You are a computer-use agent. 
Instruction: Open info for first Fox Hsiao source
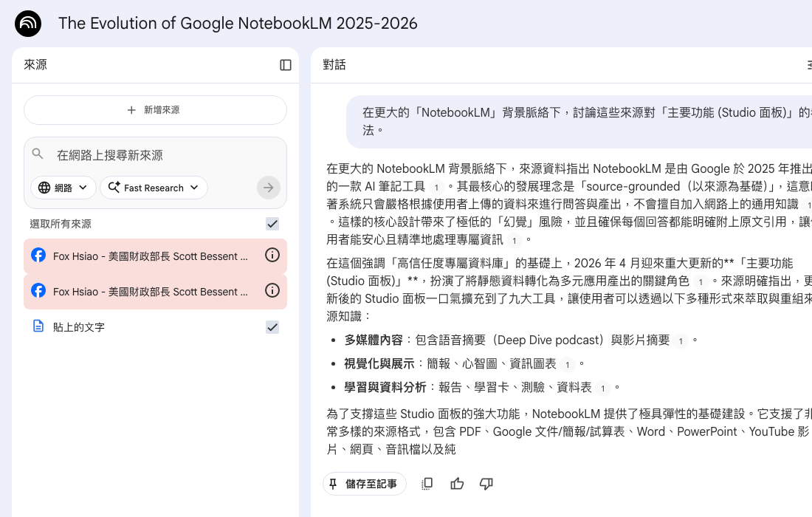tap(272, 255)
